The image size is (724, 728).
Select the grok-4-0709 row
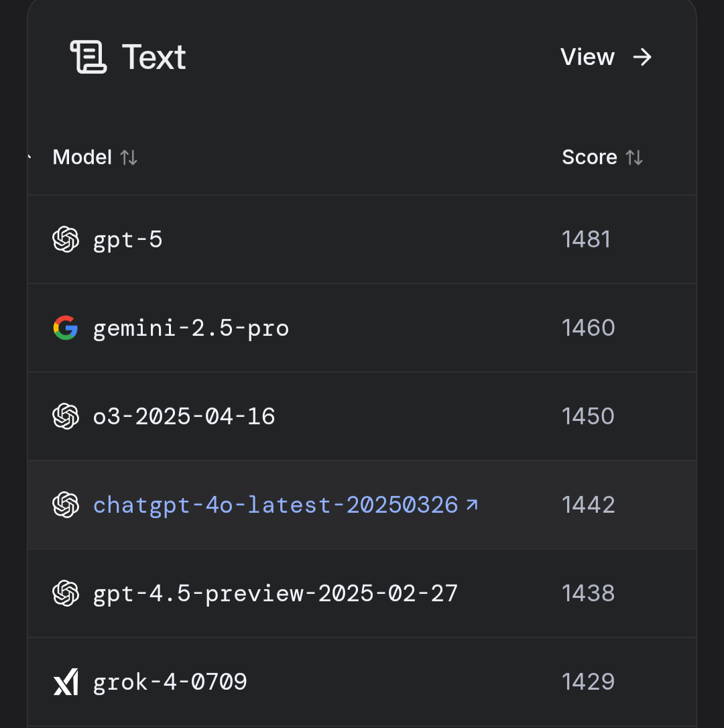tap(362, 682)
